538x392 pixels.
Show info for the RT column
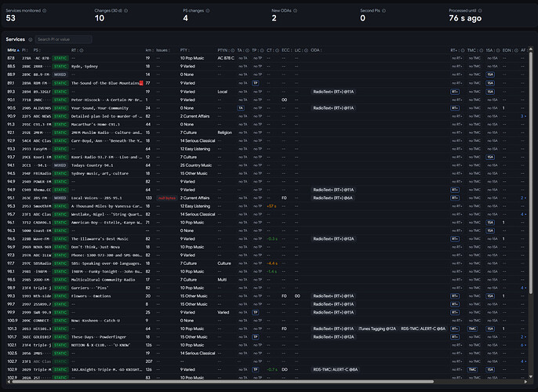[82, 50]
